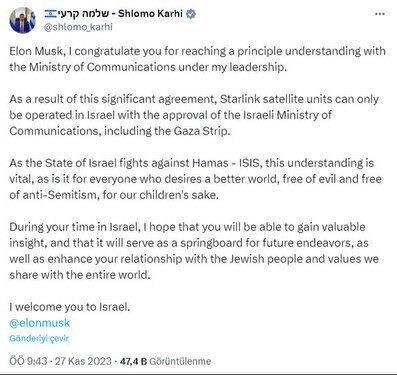Click the blue verified badge
The image size is (397, 375).
(x=191, y=14)
